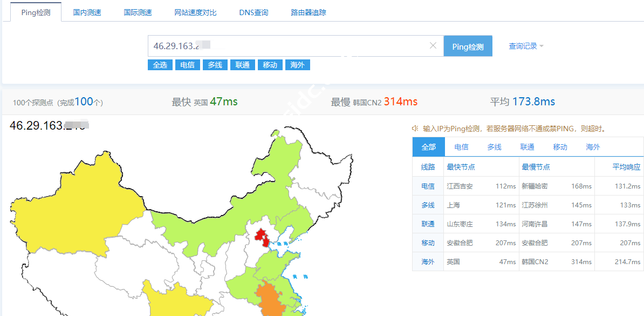Select 电信 in the results table header

(461, 146)
